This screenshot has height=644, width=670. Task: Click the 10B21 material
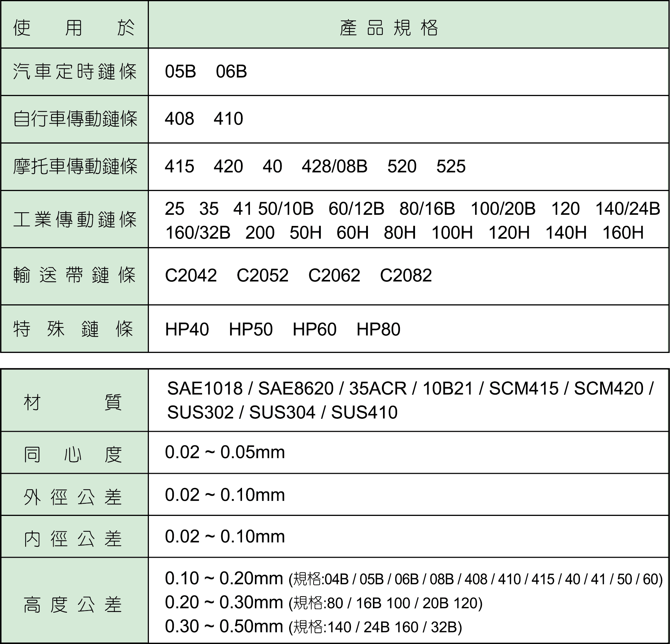447,388
